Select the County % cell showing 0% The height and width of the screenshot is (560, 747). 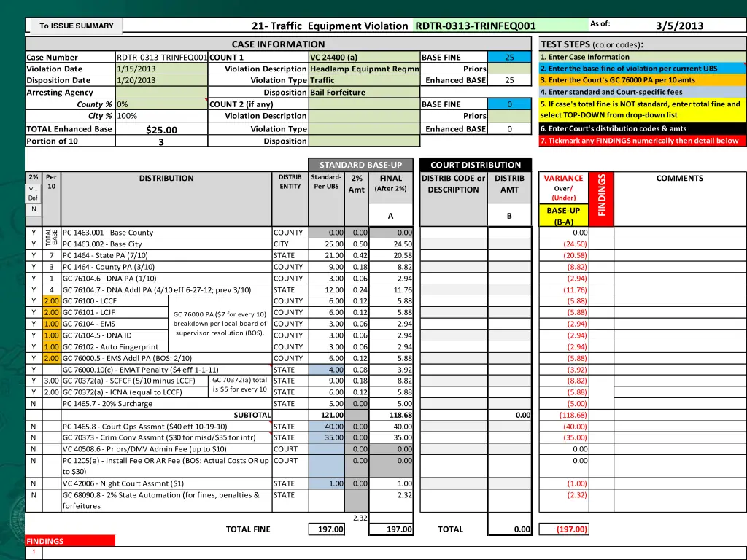pyautogui.click(x=161, y=104)
